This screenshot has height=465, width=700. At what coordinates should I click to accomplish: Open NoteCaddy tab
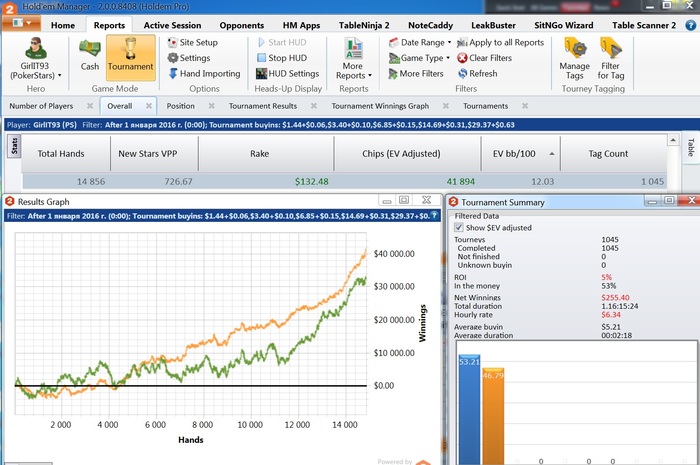tap(430, 25)
